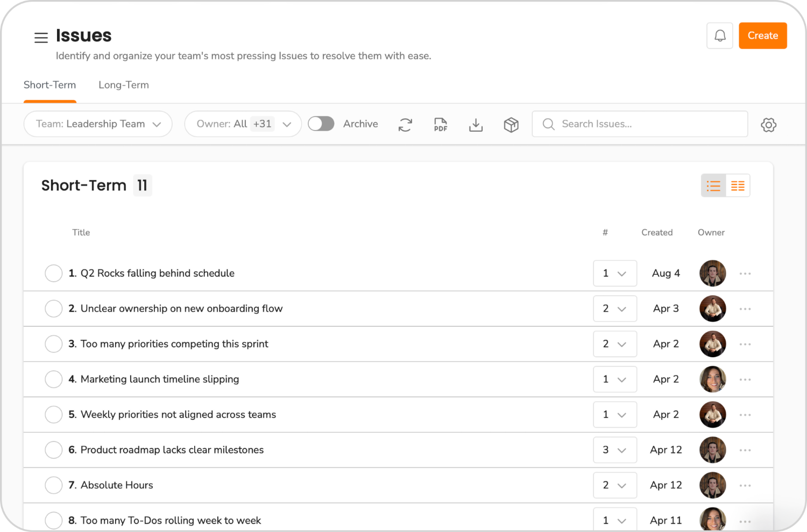Open the Owner: All filter dropdown
Image resolution: width=807 pixels, height=532 pixels.
pyautogui.click(x=243, y=124)
